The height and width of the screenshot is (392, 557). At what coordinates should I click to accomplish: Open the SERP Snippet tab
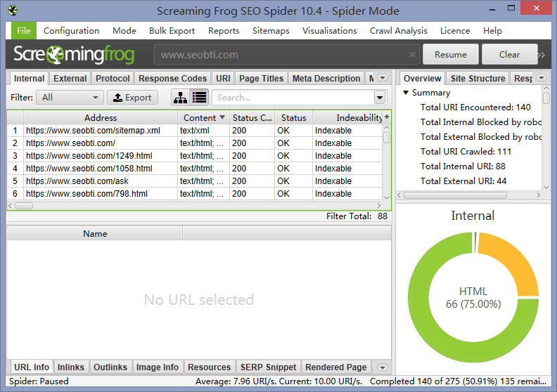pos(268,367)
